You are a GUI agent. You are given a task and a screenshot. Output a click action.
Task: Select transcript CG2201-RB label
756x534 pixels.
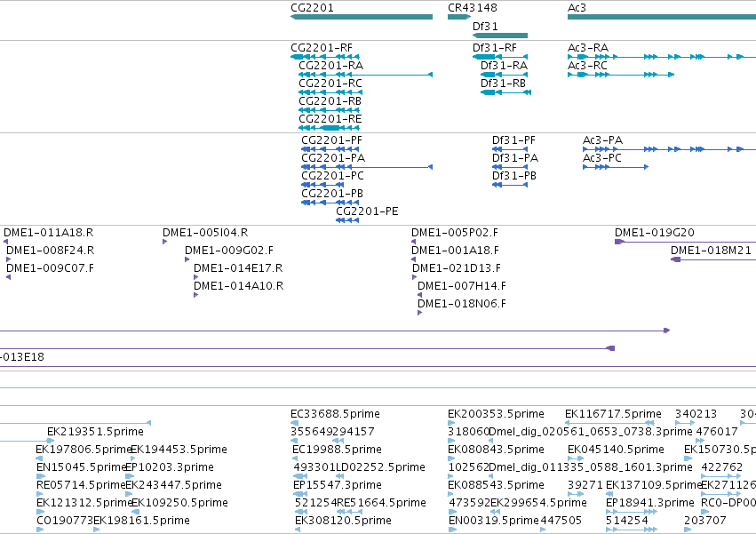tap(330, 101)
